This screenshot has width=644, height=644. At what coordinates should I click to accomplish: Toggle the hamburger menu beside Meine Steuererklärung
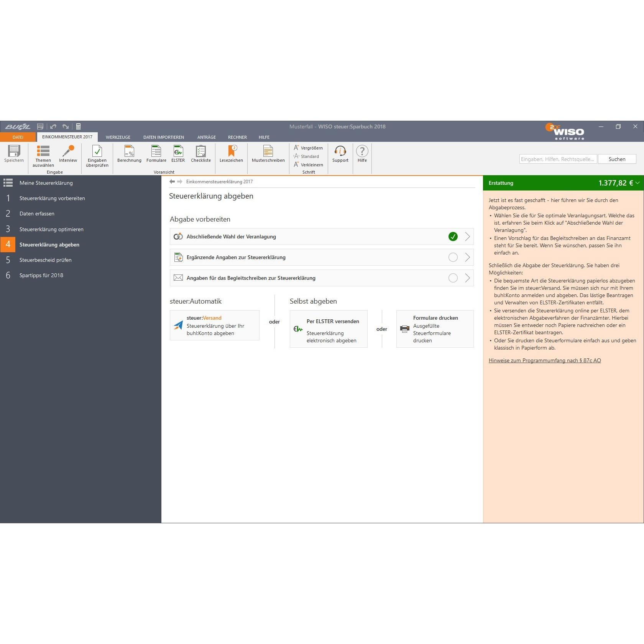click(x=8, y=183)
